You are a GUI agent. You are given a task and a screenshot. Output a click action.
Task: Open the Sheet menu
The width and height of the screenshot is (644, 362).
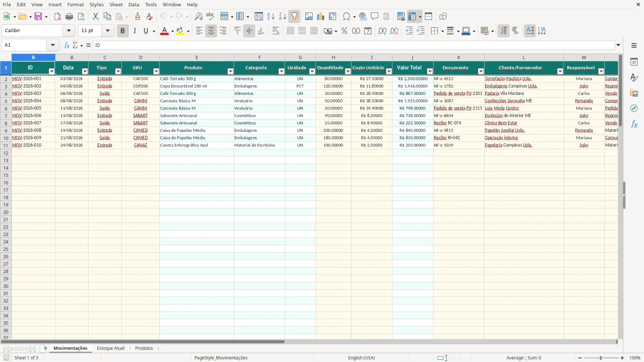[x=116, y=4]
